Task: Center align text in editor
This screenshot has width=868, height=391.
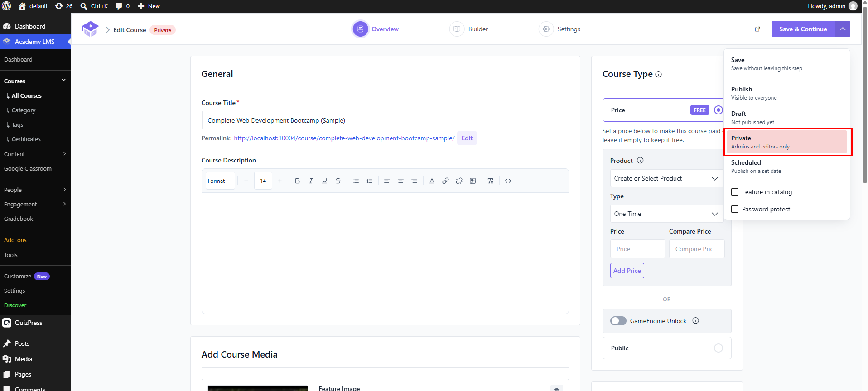Action: 400,181
